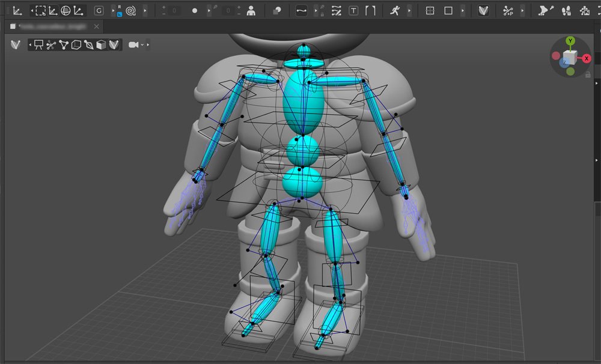The height and width of the screenshot is (364, 601).
Task: Toggle textured display using the V logo icon
Action: [x=114, y=44]
